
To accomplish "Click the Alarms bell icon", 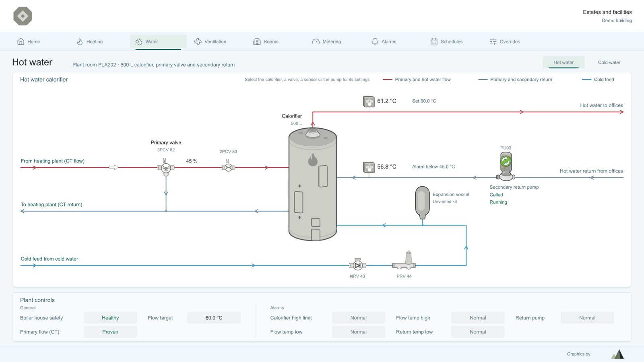I will 375,41.
